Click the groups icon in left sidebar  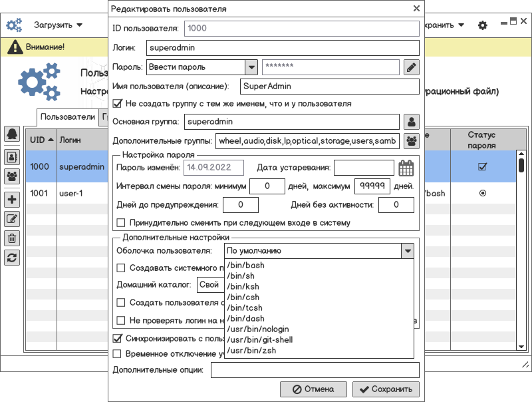pos(12,176)
